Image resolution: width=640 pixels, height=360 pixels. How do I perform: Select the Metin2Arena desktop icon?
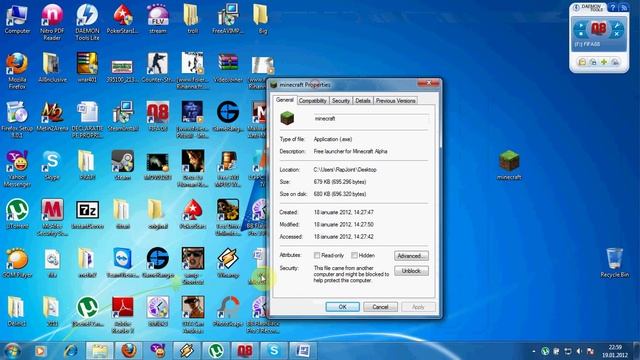(x=52, y=116)
